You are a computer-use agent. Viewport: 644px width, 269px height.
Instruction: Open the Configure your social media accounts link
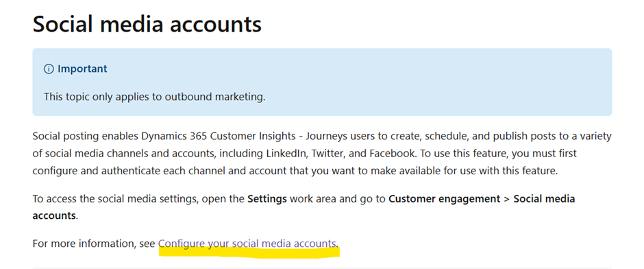tap(247, 244)
